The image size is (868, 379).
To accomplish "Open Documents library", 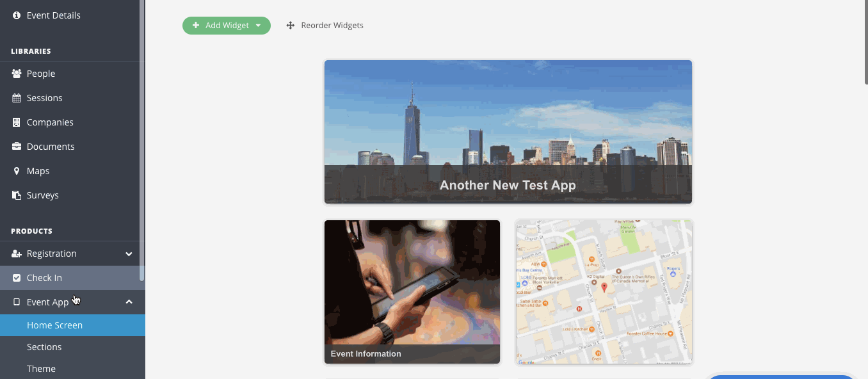I will point(72,147).
